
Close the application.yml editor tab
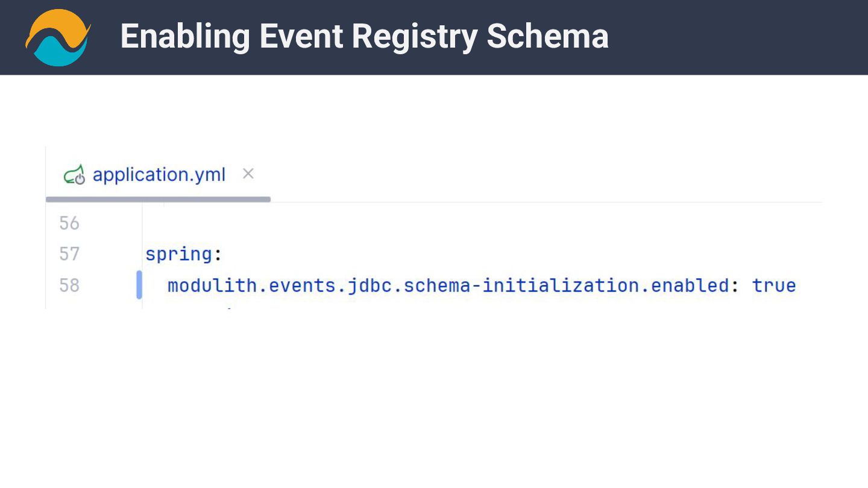pyautogui.click(x=248, y=174)
